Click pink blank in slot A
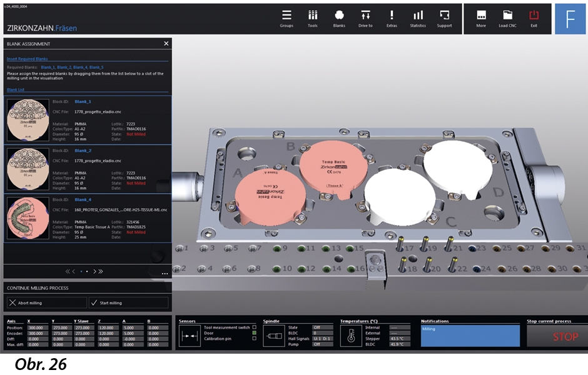 click(x=270, y=197)
